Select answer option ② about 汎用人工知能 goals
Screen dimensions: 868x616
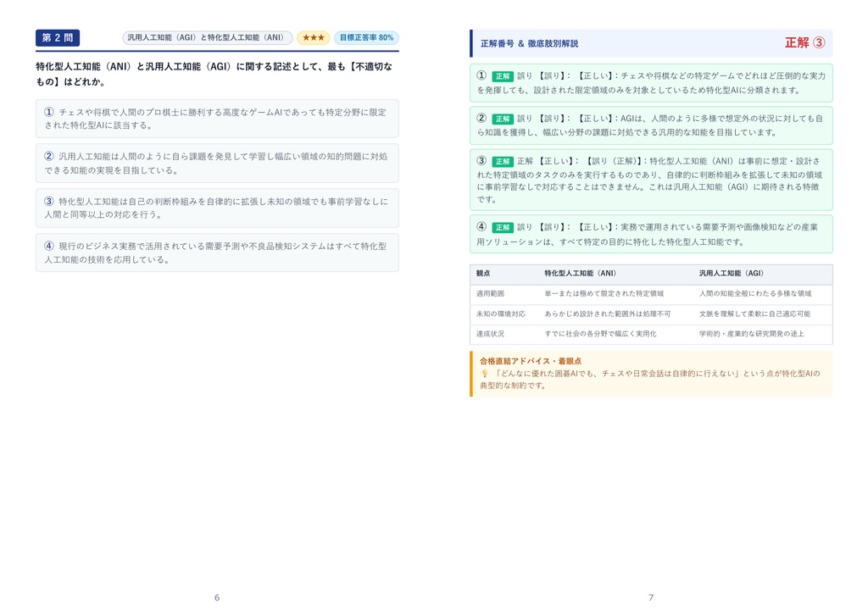(x=217, y=164)
